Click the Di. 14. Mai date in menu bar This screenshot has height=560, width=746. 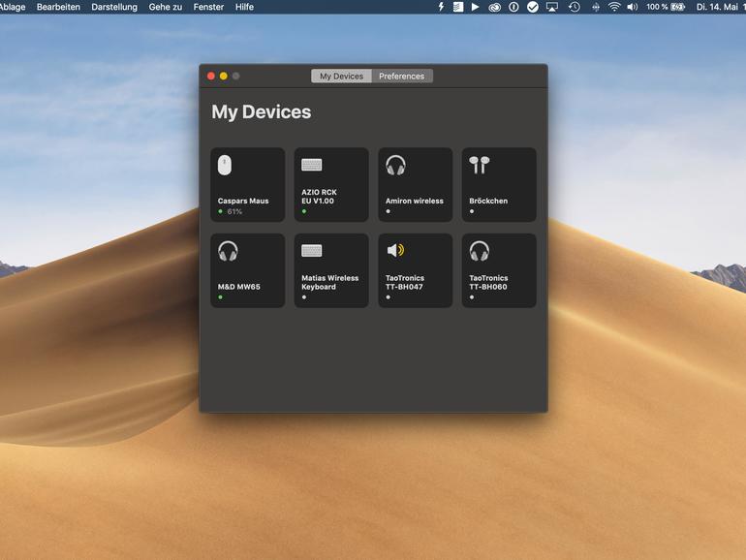coord(720,7)
